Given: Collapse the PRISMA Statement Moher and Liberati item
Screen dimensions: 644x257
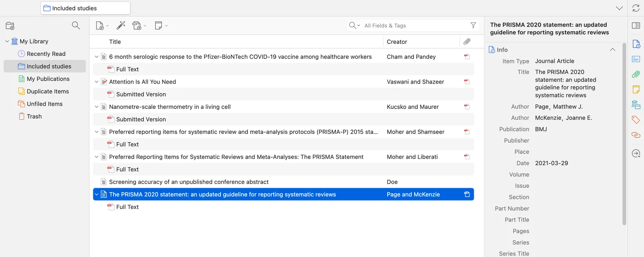Looking at the screenshot, I should pyautogui.click(x=97, y=157).
